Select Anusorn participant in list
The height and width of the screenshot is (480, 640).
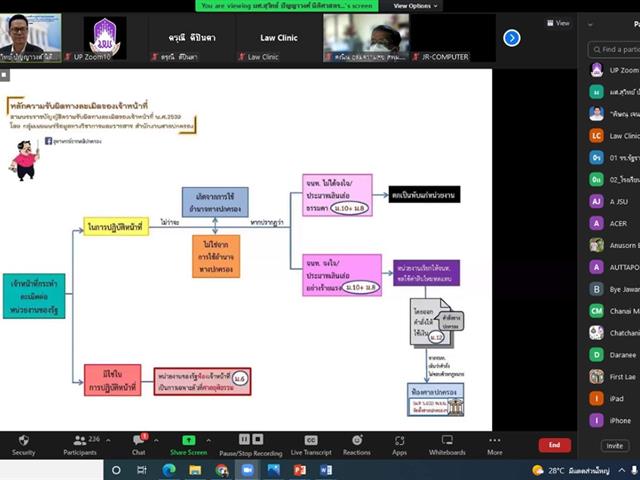(x=614, y=245)
